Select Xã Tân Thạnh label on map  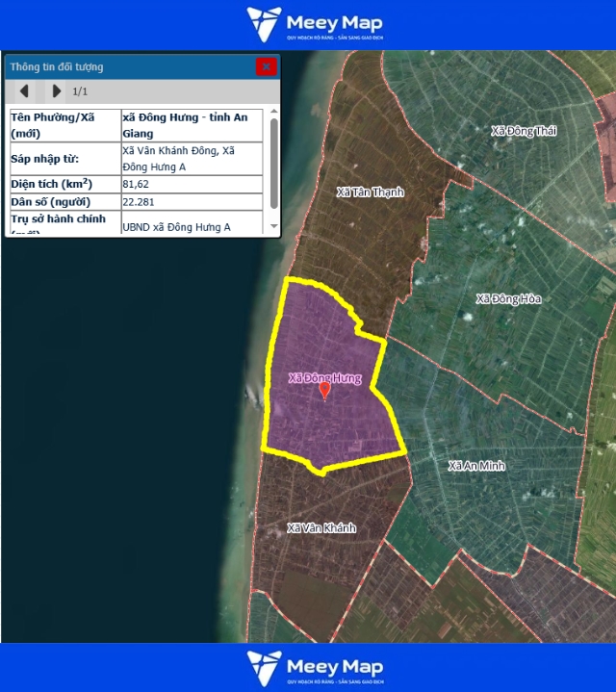coord(371,192)
